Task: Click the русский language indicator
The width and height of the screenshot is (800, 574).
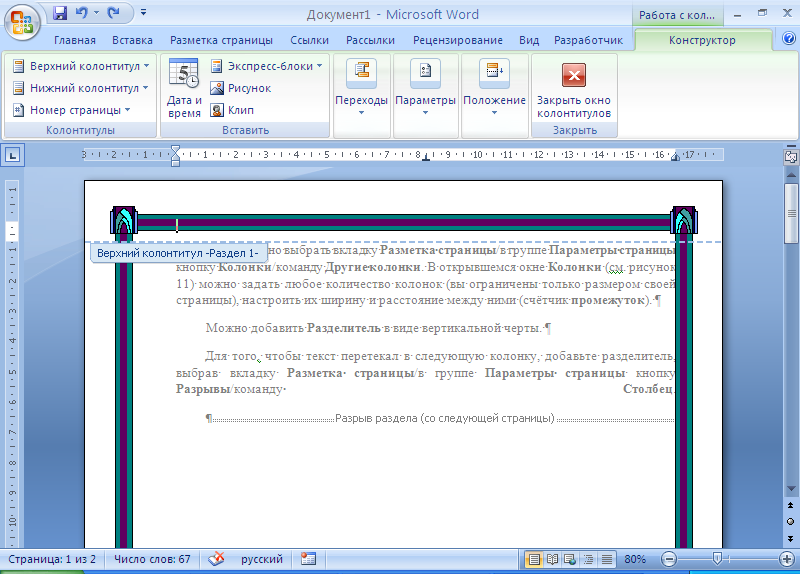Action: pos(262,559)
